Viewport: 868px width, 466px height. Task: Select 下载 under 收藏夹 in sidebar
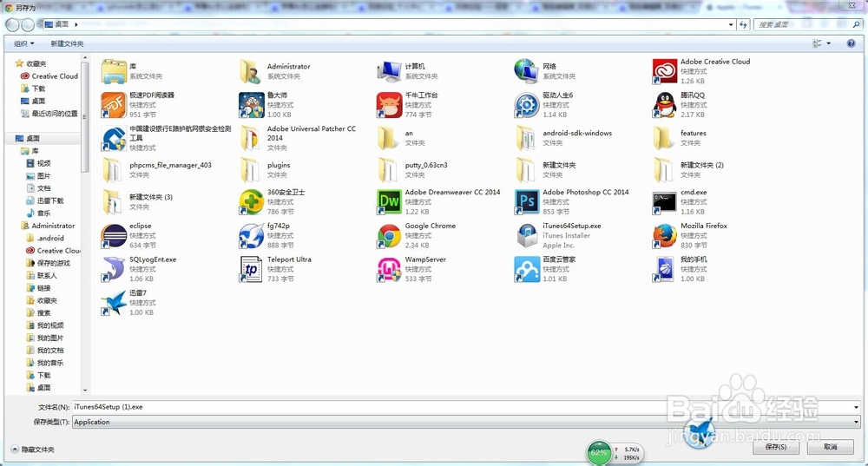point(33,89)
